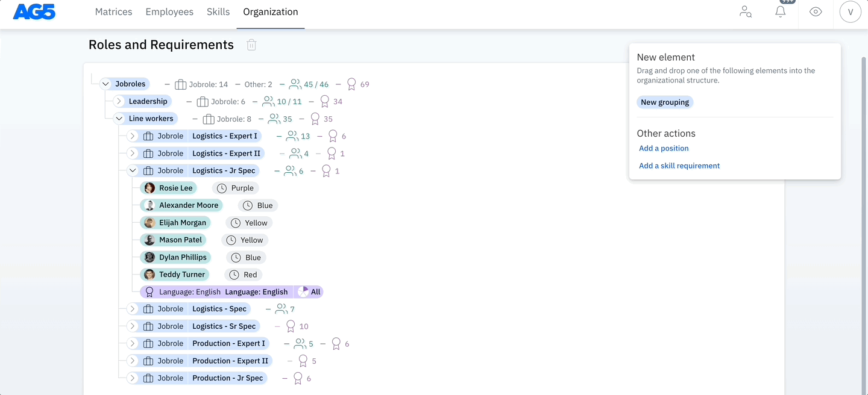Click the skill badge icon on Language: English row

click(x=149, y=292)
